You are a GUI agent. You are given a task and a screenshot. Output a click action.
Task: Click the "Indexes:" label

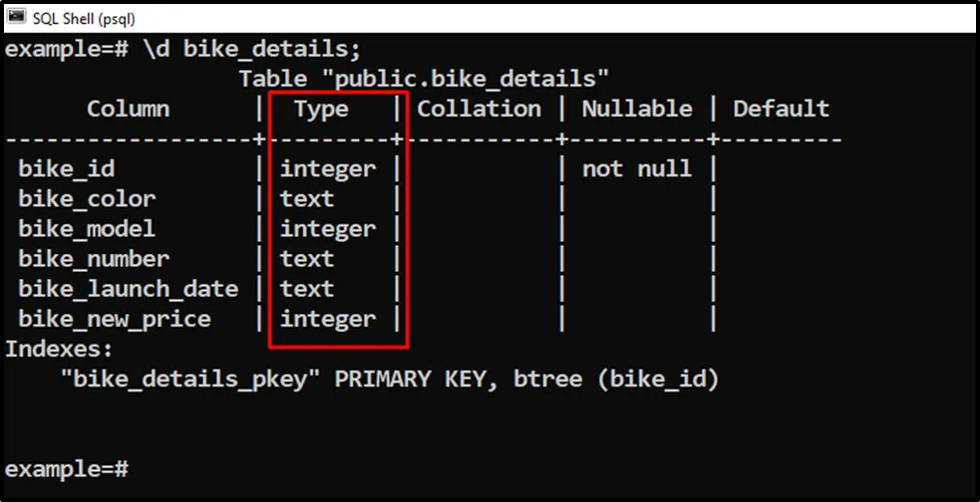pyautogui.click(x=60, y=349)
